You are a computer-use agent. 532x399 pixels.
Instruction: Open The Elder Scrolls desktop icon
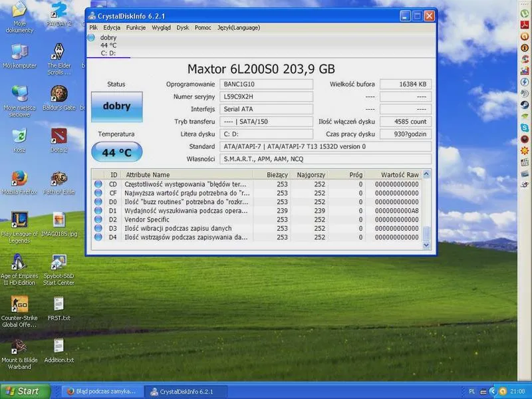coord(59,59)
